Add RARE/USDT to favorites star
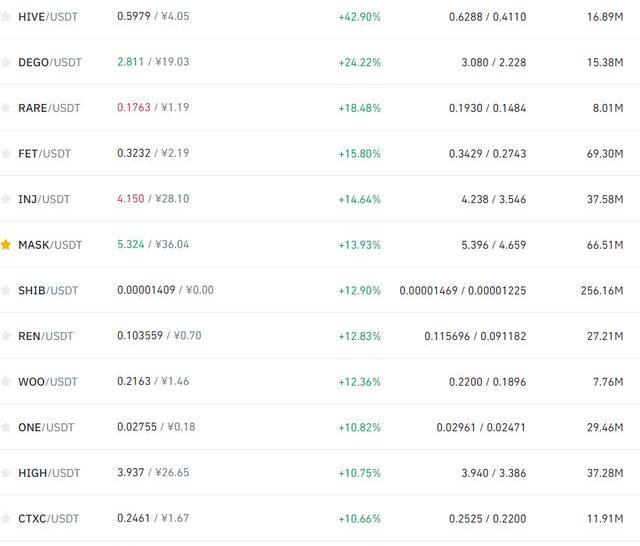 (x=6, y=108)
